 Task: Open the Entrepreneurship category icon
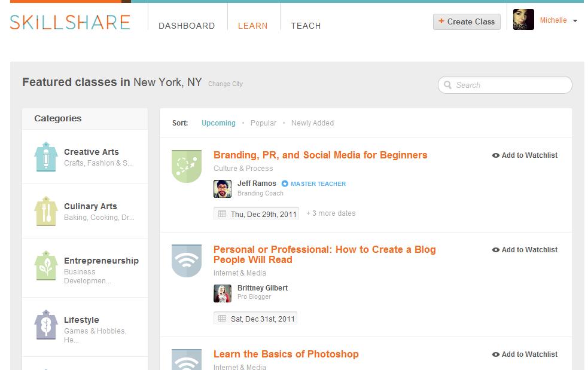point(45,265)
